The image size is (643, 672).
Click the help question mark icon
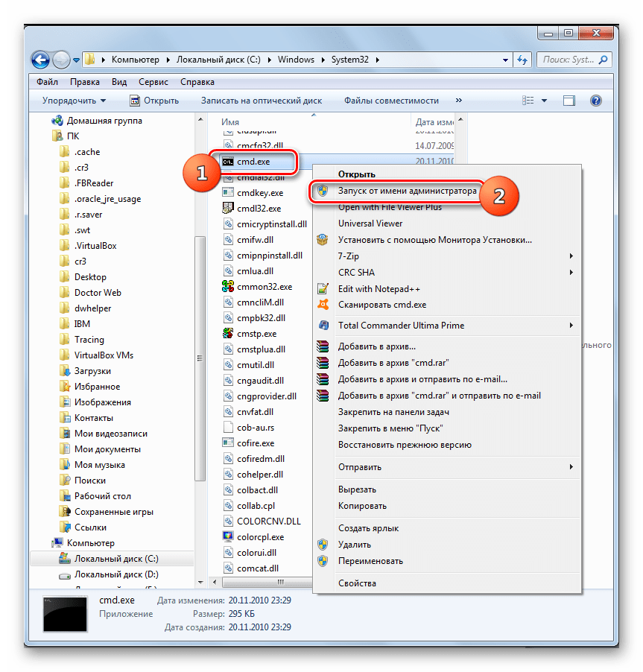click(x=595, y=101)
